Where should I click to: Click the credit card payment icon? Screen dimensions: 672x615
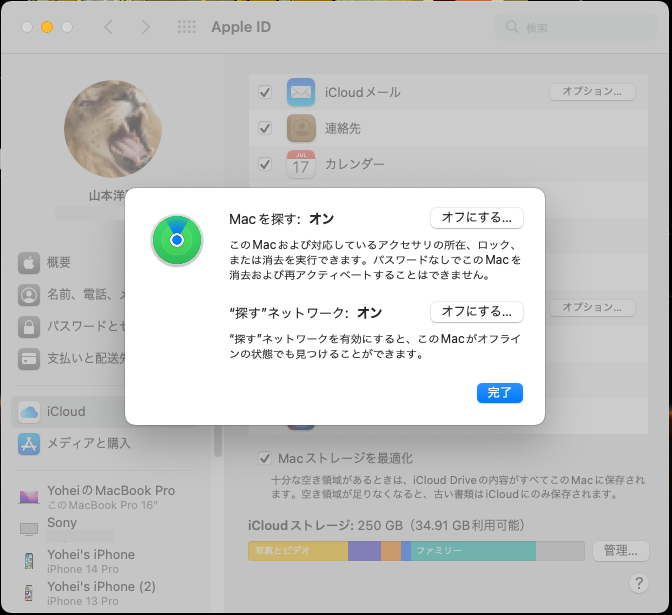coord(29,359)
